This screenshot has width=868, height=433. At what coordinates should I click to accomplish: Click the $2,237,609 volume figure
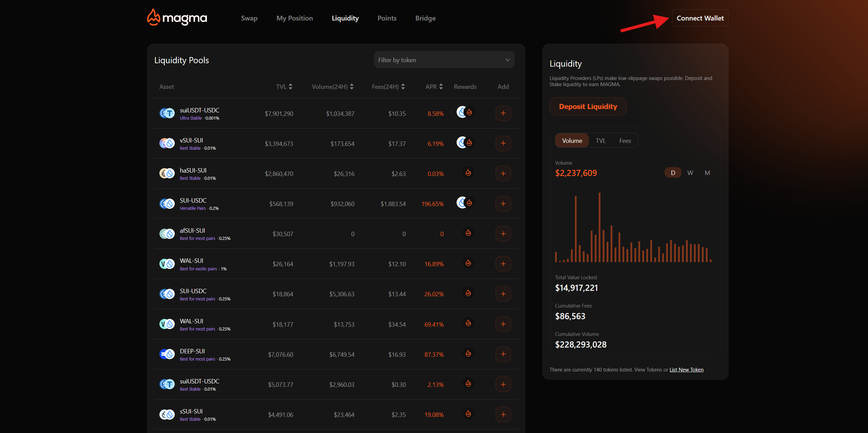tap(576, 173)
